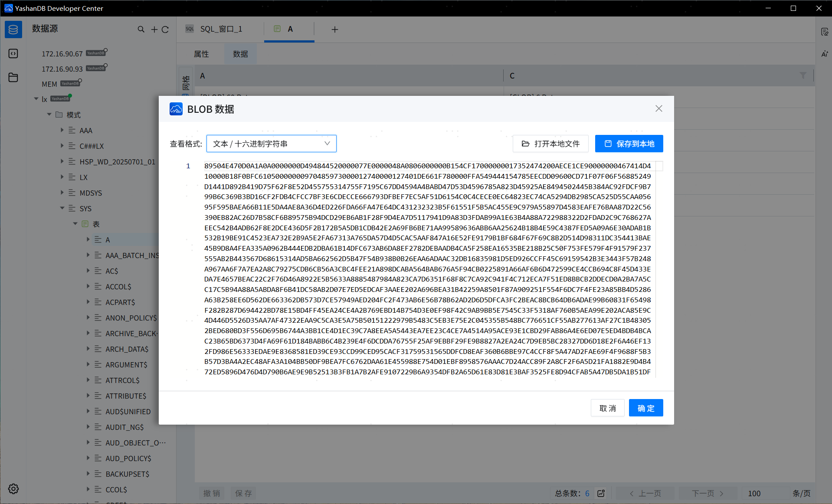The image size is (832, 504).
Task: Click the code console sidebar icon
Action: click(x=13, y=53)
